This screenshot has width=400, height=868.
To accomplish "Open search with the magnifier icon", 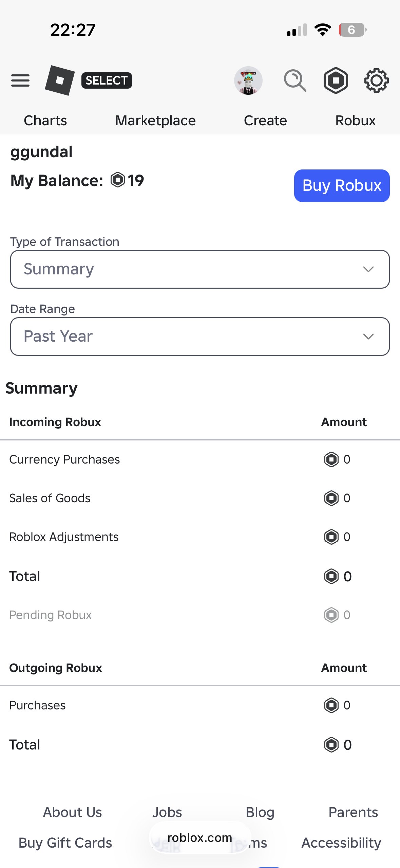I will pos(295,80).
